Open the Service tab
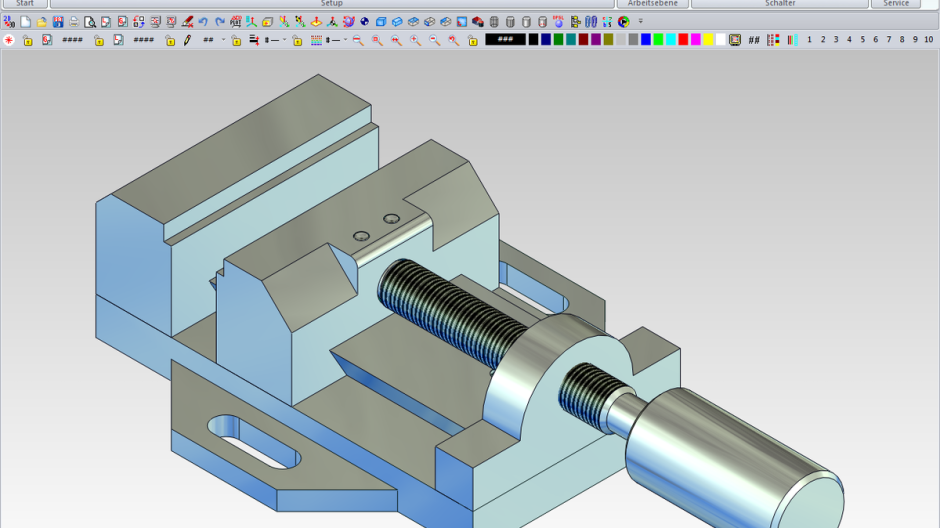The width and height of the screenshot is (940, 528). 895,4
